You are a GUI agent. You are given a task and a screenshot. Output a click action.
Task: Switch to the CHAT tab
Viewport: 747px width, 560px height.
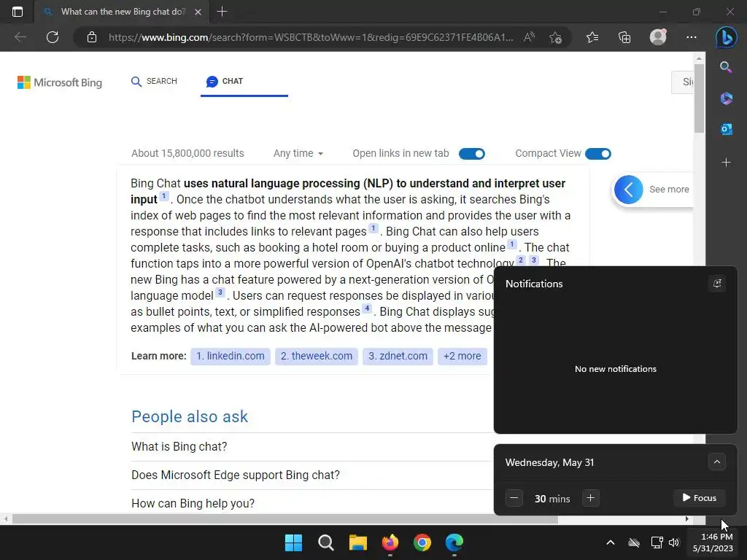(x=225, y=82)
